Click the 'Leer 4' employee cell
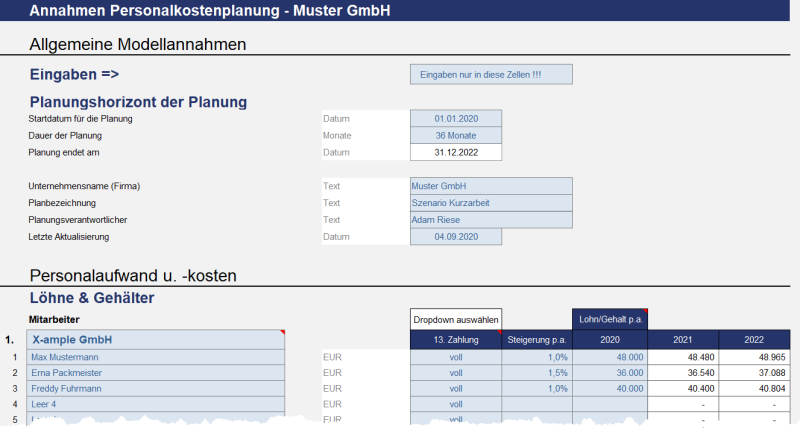Image resolution: width=800 pixels, height=432 pixels. pyautogui.click(x=156, y=405)
